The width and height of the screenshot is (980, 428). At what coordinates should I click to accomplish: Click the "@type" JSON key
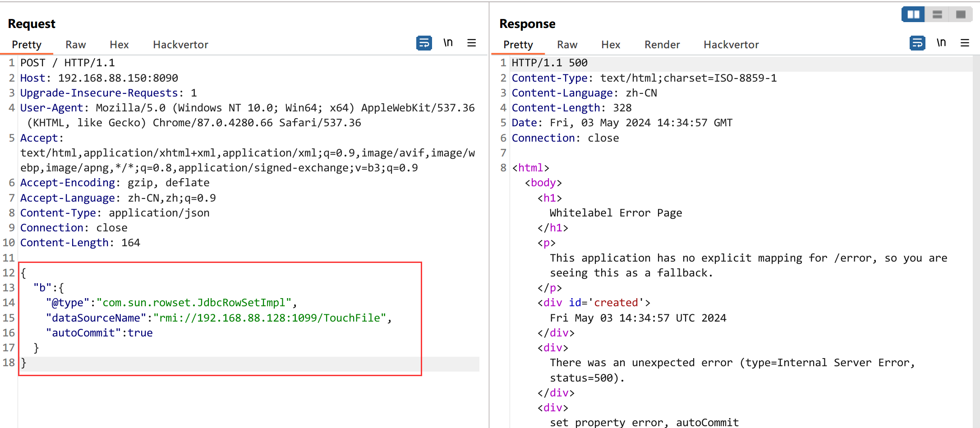coord(68,303)
